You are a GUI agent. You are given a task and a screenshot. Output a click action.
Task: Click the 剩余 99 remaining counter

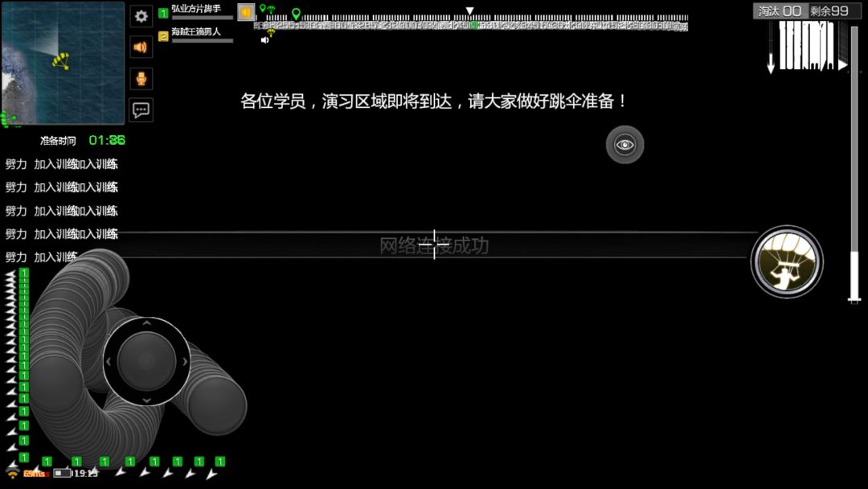[829, 11]
